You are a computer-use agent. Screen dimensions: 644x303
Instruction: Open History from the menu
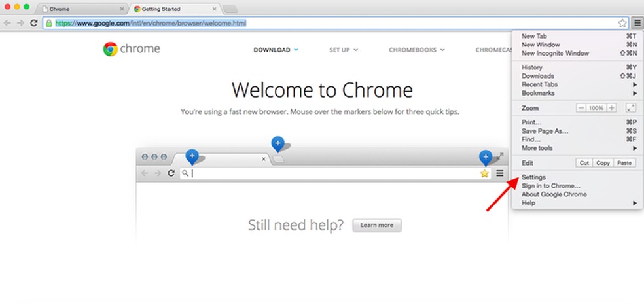[x=577, y=67]
